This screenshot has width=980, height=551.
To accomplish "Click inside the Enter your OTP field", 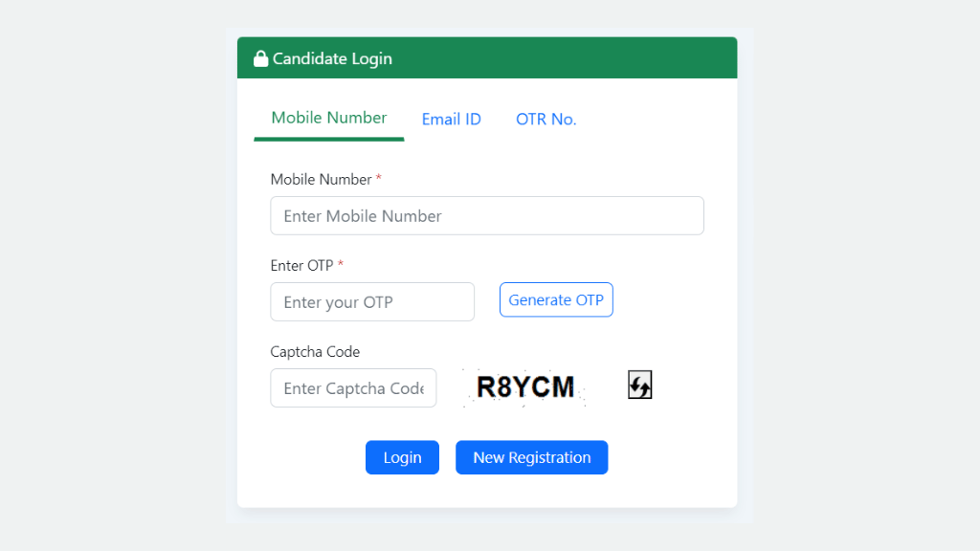I will tap(371, 301).
